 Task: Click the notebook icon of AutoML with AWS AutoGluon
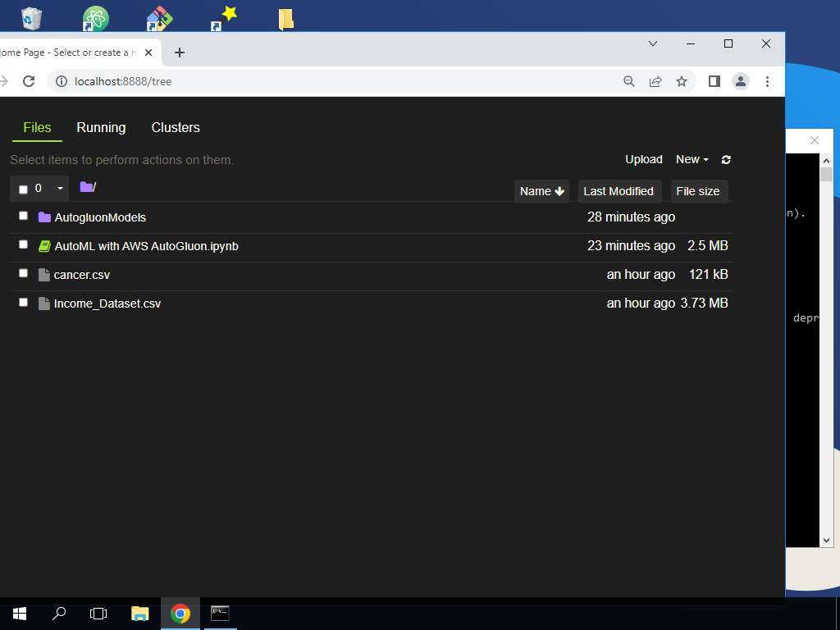pos(44,246)
